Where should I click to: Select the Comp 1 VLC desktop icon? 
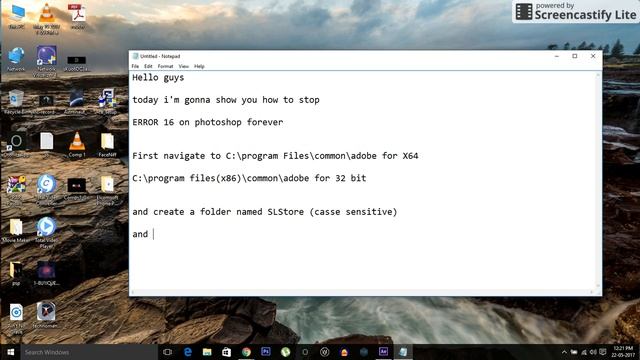[77, 144]
